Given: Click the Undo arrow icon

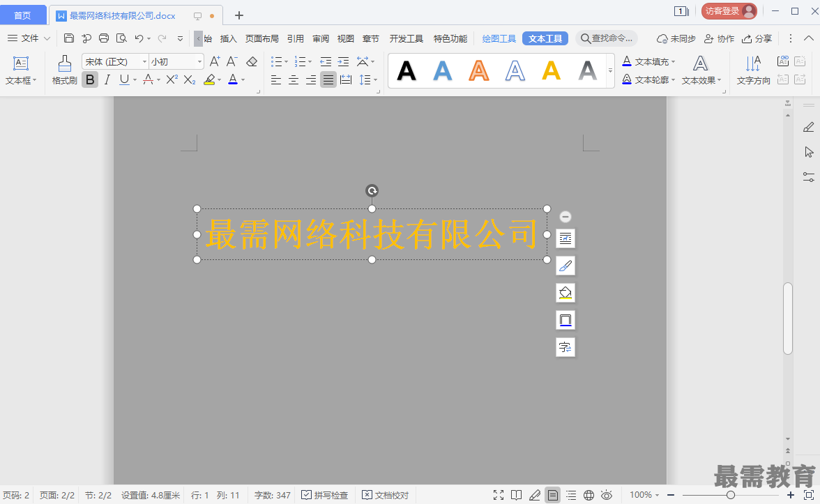Looking at the screenshot, I should coord(139,38).
